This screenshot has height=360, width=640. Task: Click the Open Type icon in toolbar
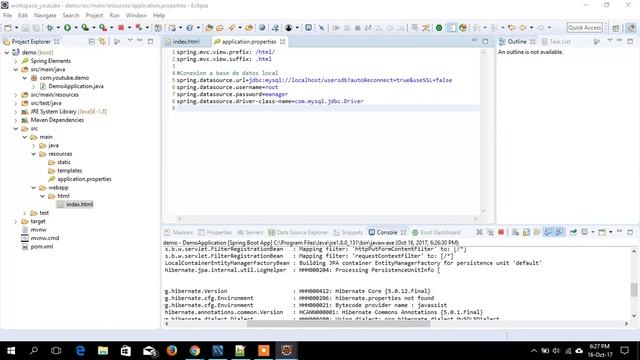pos(209,28)
